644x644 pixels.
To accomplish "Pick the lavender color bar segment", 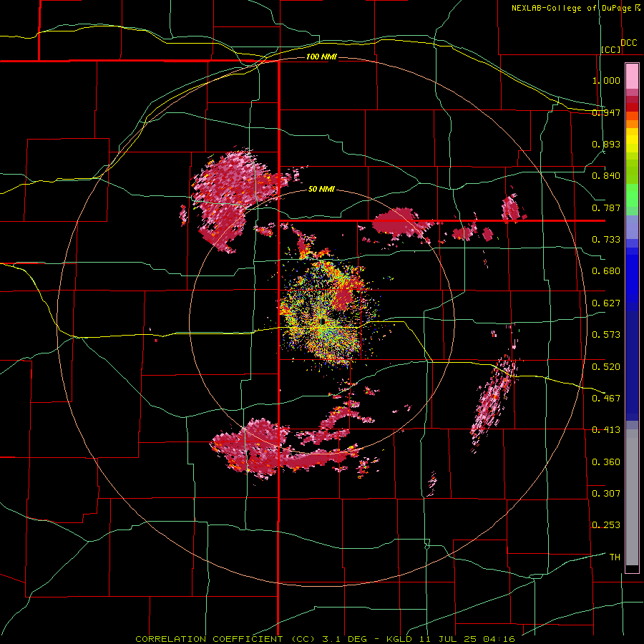I will (632, 227).
